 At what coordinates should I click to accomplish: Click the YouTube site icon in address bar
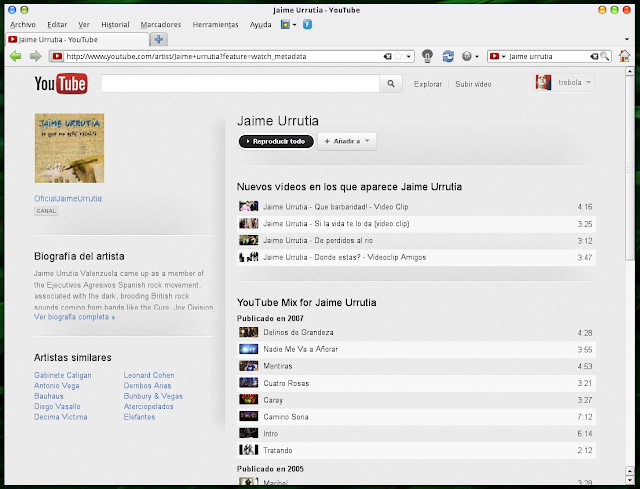click(x=57, y=56)
